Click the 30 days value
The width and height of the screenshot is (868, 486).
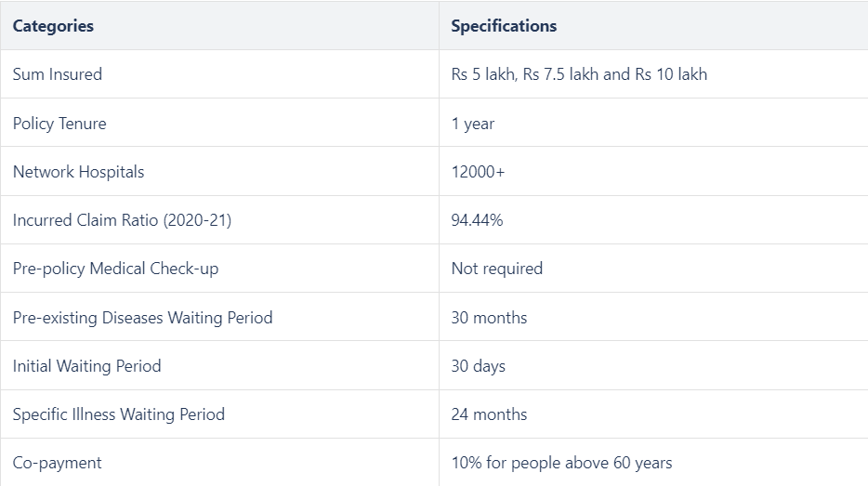[479, 366]
